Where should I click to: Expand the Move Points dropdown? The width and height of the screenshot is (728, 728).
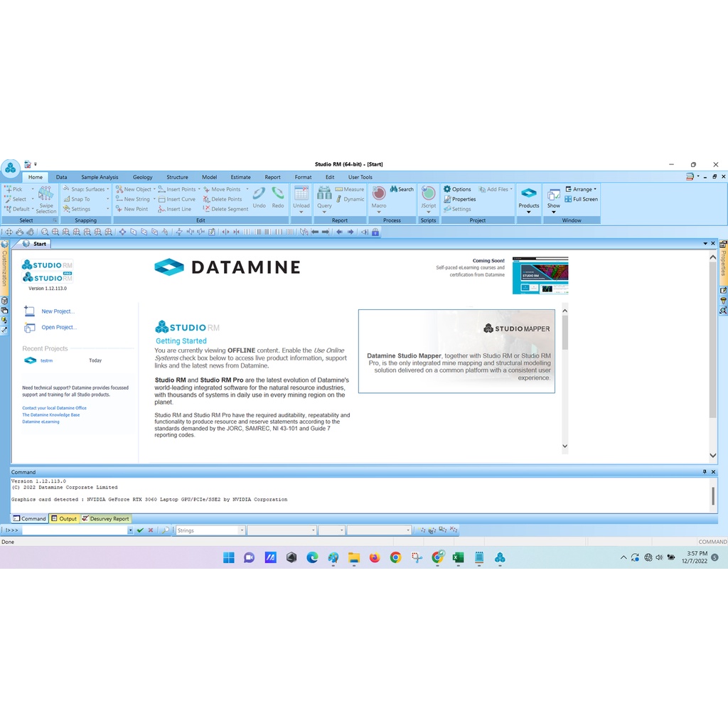tap(247, 189)
